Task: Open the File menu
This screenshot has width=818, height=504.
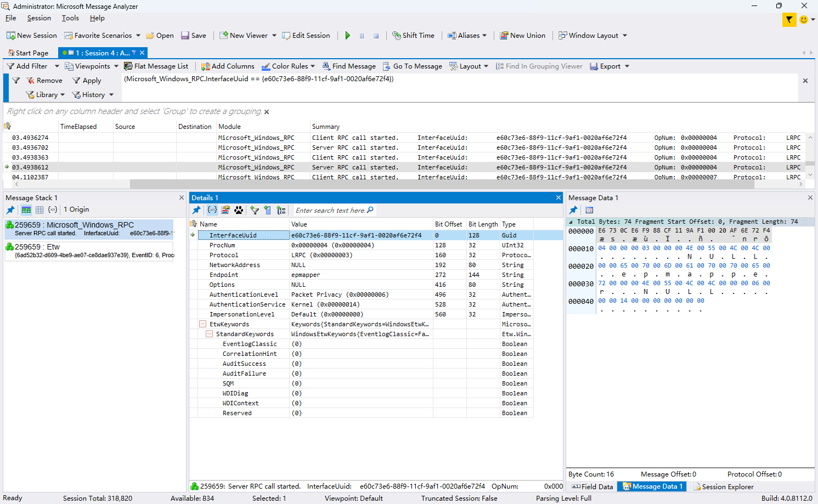Action: [x=11, y=18]
